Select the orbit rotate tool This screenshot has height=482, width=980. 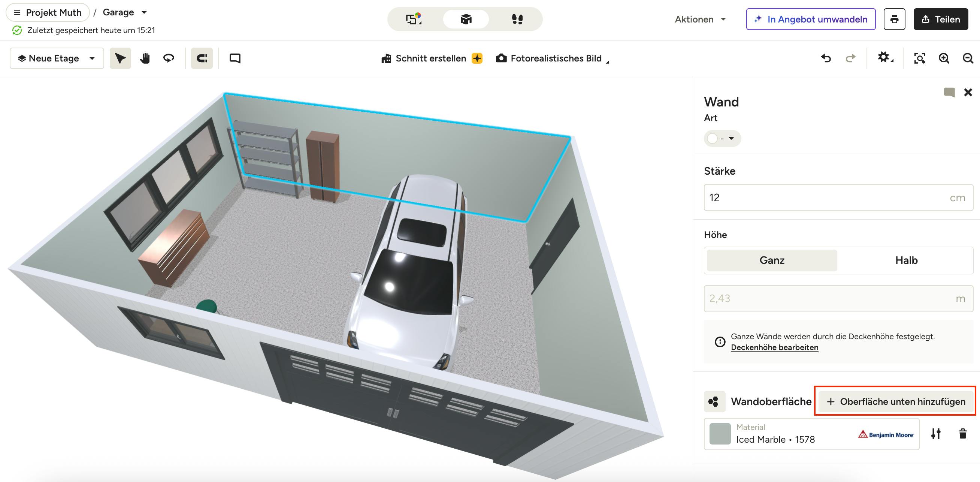coord(169,58)
